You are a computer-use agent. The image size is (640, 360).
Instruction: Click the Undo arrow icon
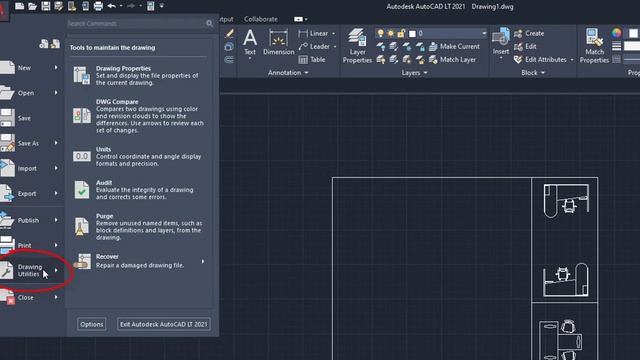point(111,6)
